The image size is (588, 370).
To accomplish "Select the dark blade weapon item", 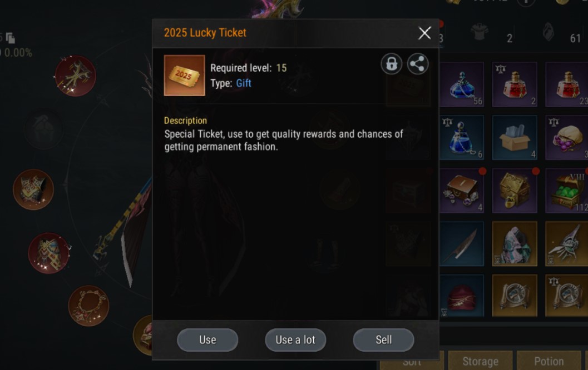I will (462, 244).
